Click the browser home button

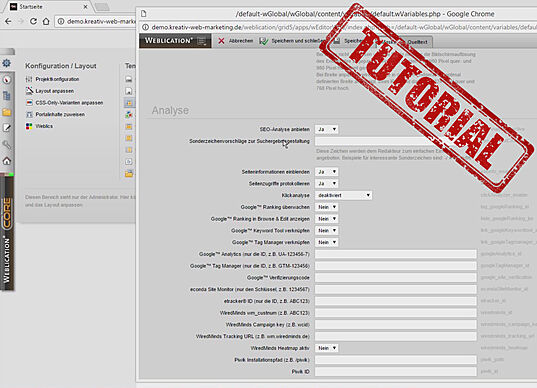tap(46, 21)
